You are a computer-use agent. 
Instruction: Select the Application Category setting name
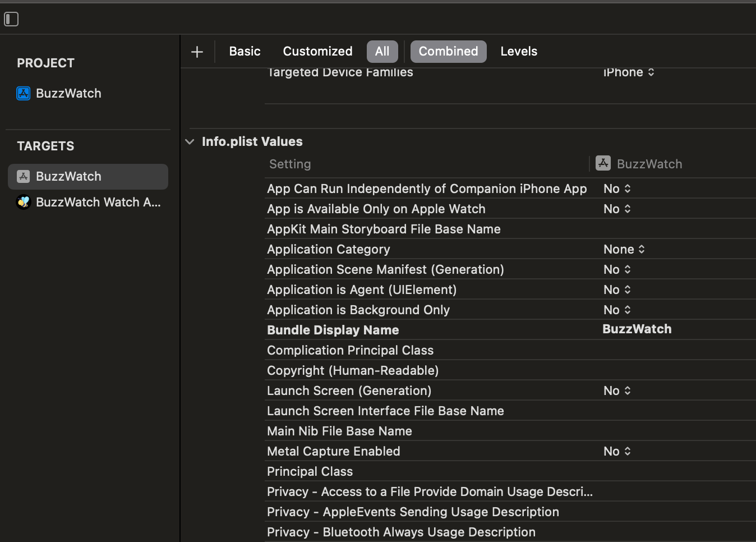click(x=329, y=249)
